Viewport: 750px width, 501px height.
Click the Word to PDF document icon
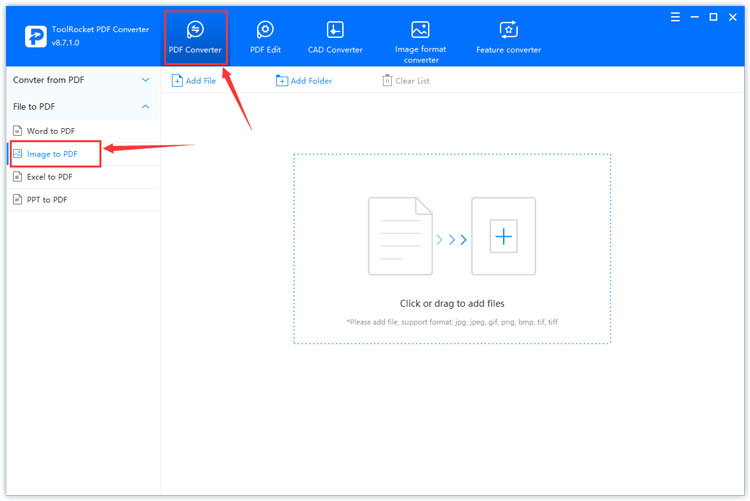click(x=18, y=131)
